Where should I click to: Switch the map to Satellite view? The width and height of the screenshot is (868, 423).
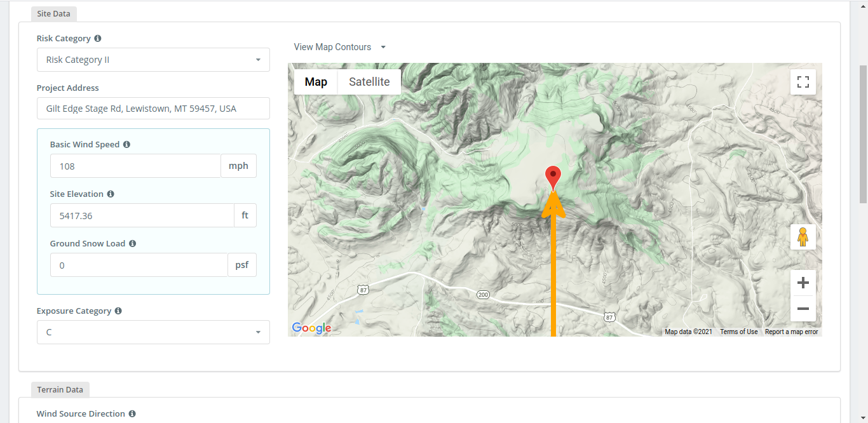[x=369, y=81]
